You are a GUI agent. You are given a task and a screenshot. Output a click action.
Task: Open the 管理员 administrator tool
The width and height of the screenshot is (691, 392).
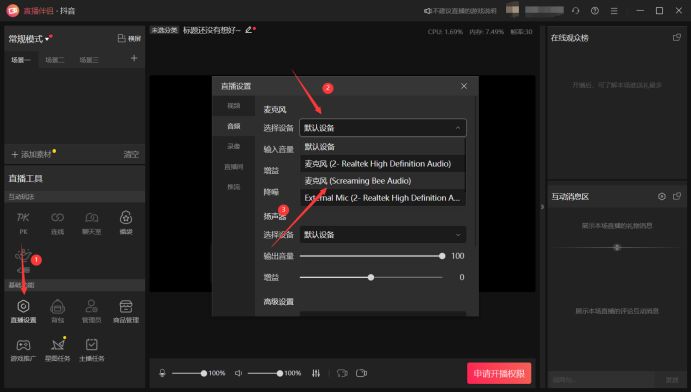point(92,311)
